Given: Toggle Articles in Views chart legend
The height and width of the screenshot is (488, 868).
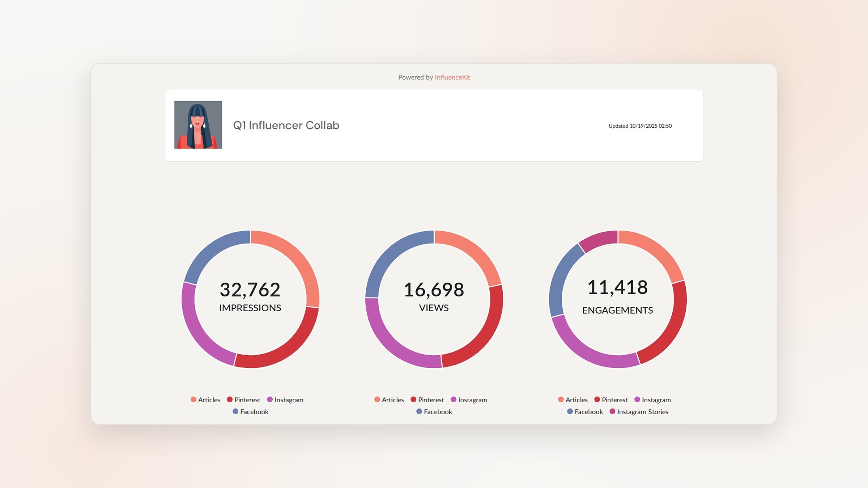Looking at the screenshot, I should [x=389, y=400].
